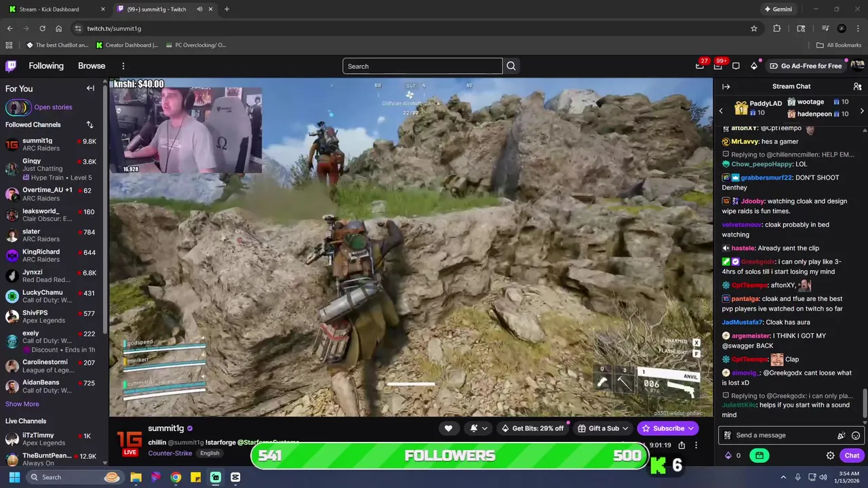Expand Show More followed channels
Image resolution: width=868 pixels, height=488 pixels.
click(22, 404)
